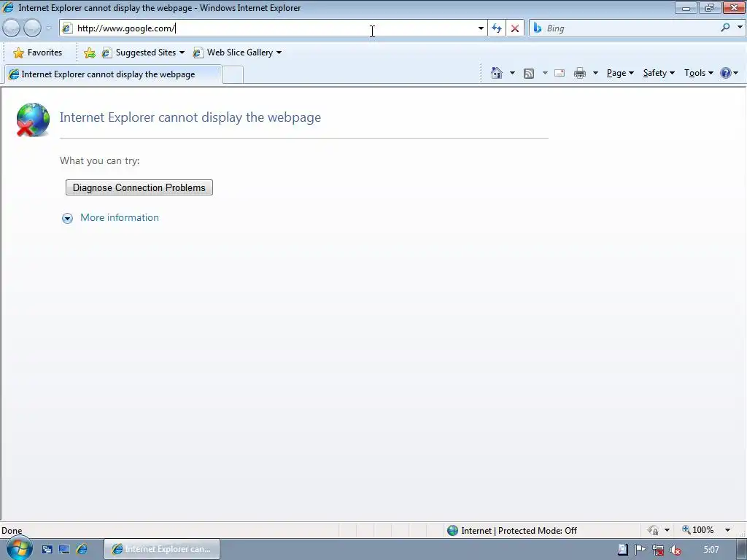Click the Show Desktop quick launch icon
This screenshot has height=560, width=747.
point(64,550)
